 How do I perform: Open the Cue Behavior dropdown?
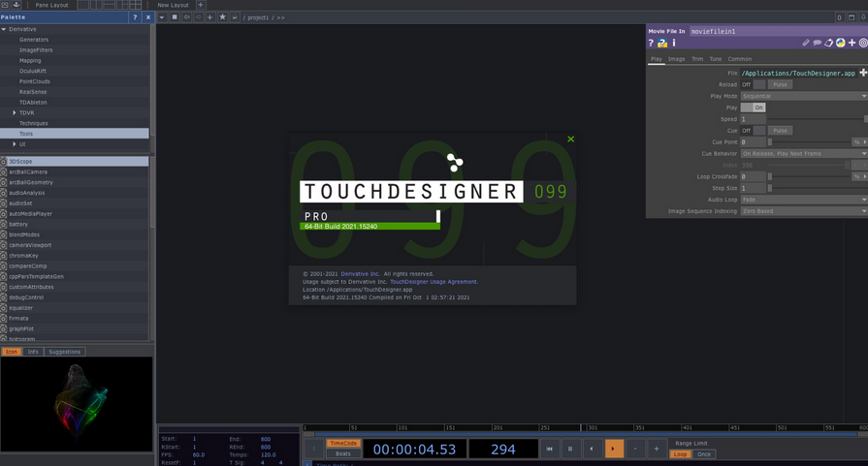(x=803, y=153)
